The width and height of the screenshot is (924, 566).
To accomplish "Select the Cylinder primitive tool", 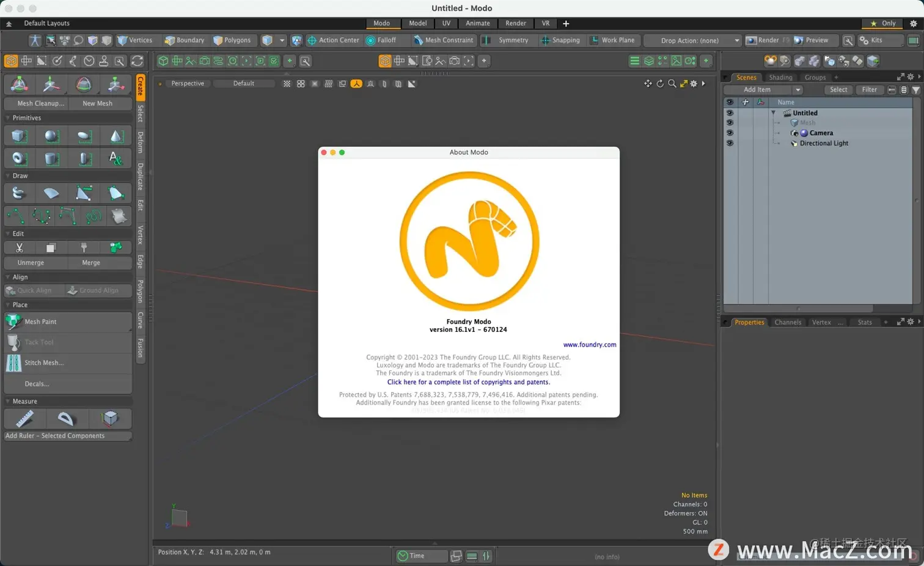I will (x=51, y=158).
